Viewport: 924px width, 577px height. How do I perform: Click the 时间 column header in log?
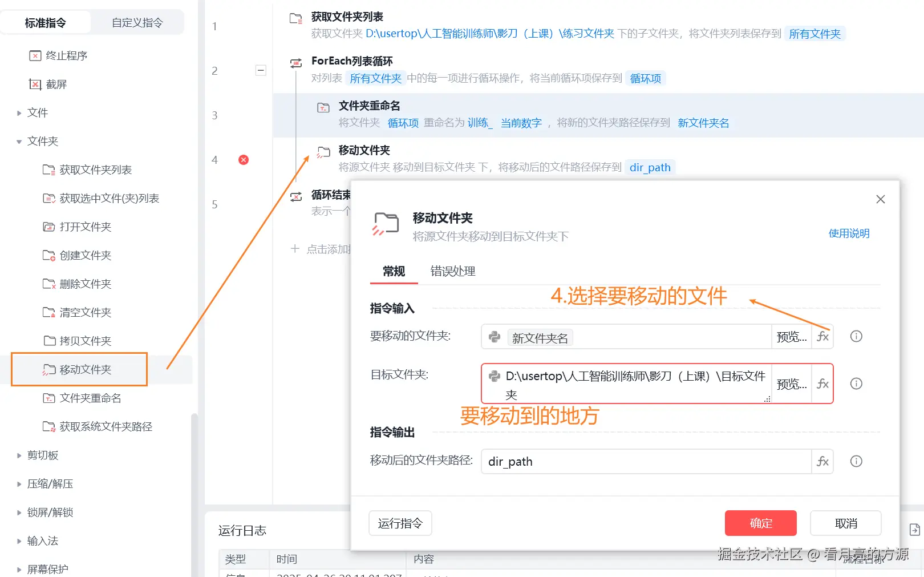tap(287, 559)
